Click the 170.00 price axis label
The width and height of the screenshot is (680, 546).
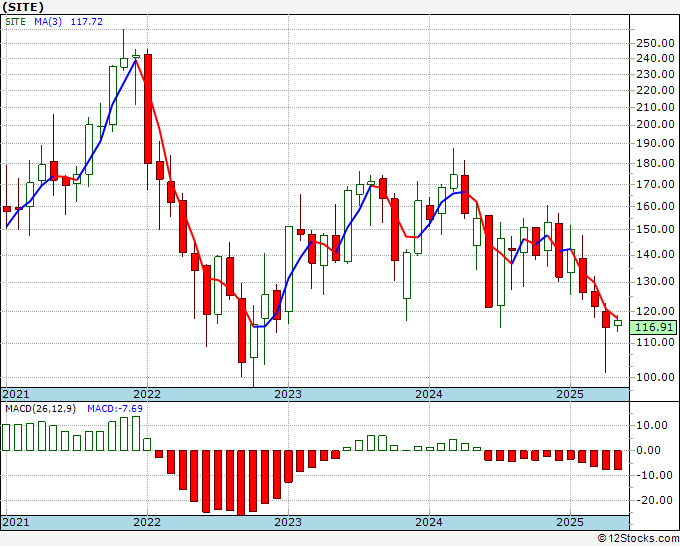pyautogui.click(x=655, y=184)
